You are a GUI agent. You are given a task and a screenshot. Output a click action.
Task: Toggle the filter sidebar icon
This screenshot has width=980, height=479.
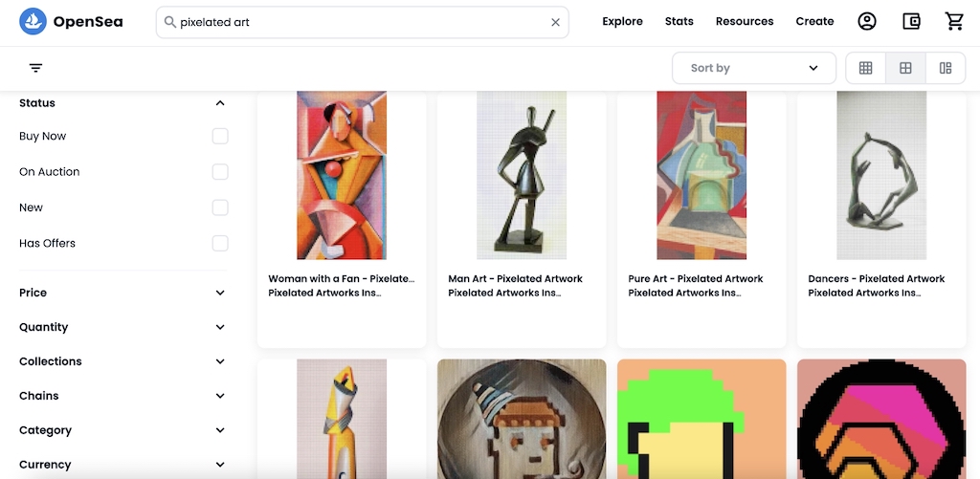[35, 68]
